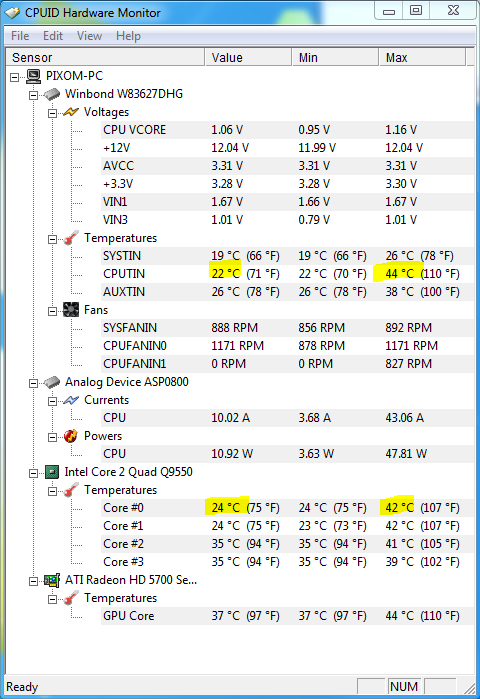Image resolution: width=480 pixels, height=699 pixels.
Task: Select the VIN3 row
Action: pyautogui.click(x=287, y=220)
